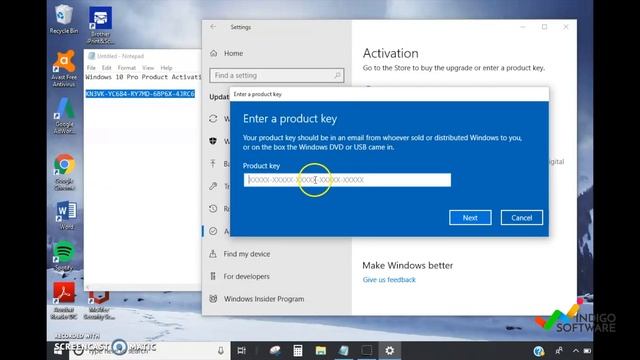
Task: Follow the Give us feedback link
Action: coord(389,280)
